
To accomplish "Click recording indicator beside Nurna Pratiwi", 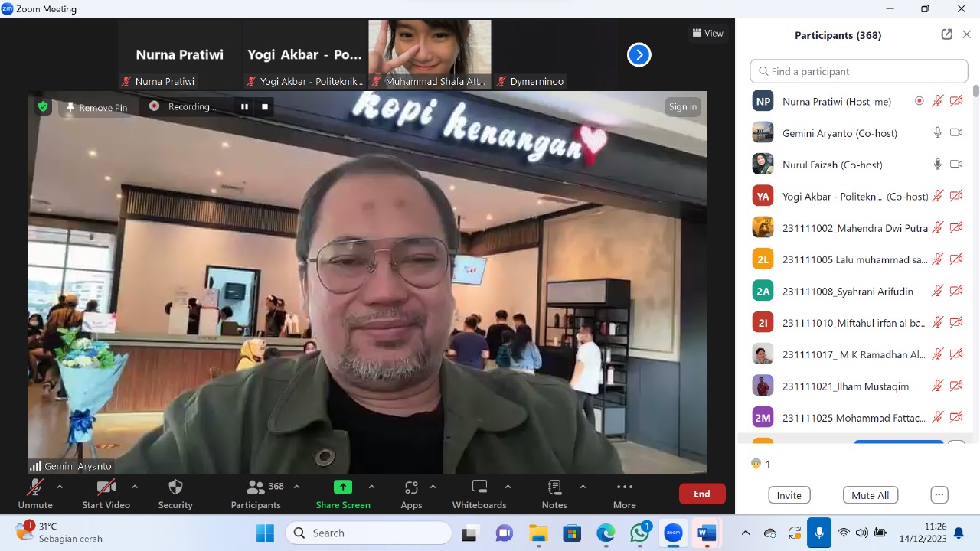I will (x=919, y=101).
